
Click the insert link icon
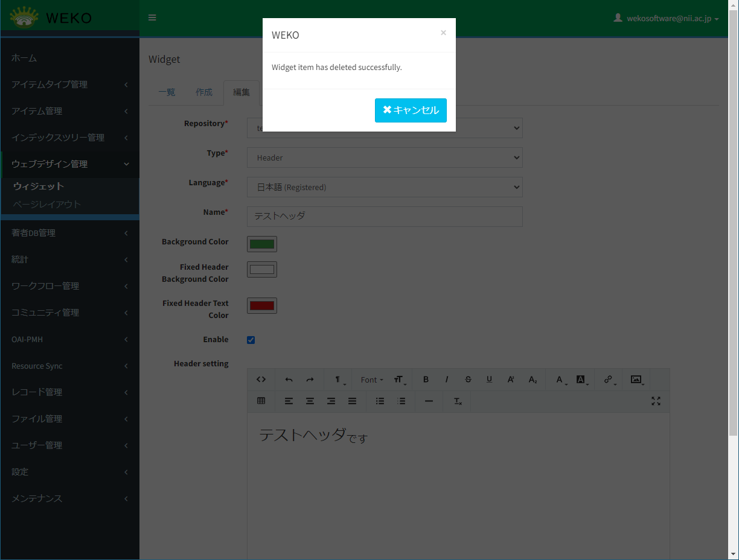point(608,380)
